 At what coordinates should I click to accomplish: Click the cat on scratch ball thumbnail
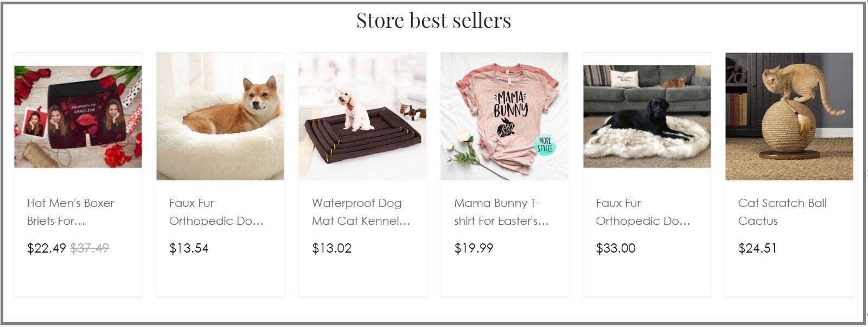[x=789, y=116]
